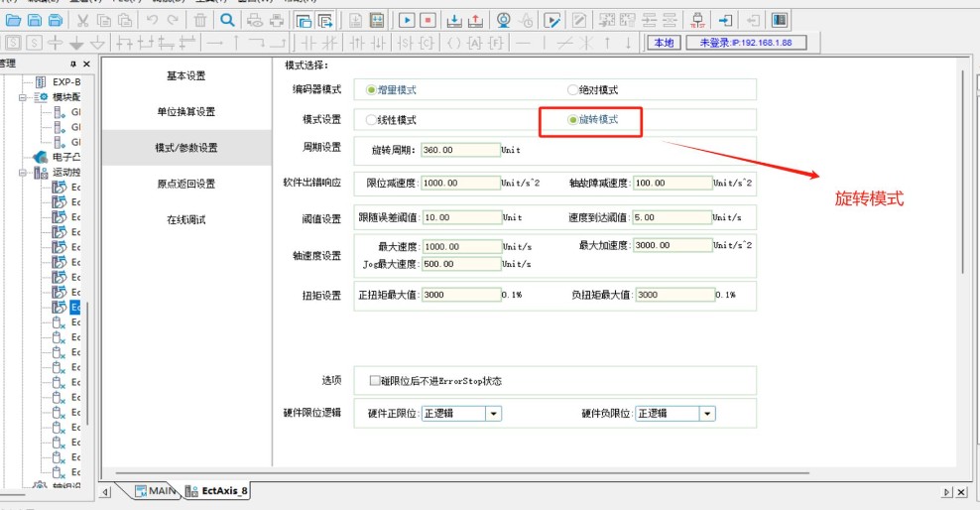Image resolution: width=980 pixels, height=510 pixels.
Task: Click the 旋转周期 input field
Action: [460, 151]
